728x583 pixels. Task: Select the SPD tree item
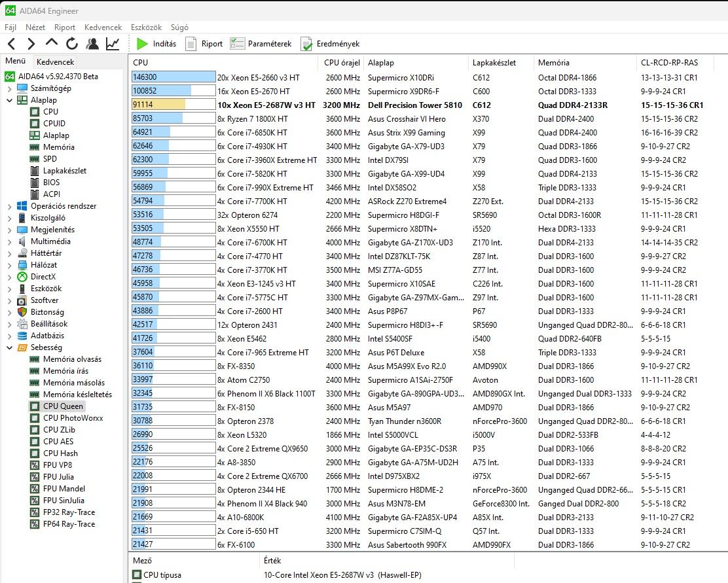click(x=44, y=159)
